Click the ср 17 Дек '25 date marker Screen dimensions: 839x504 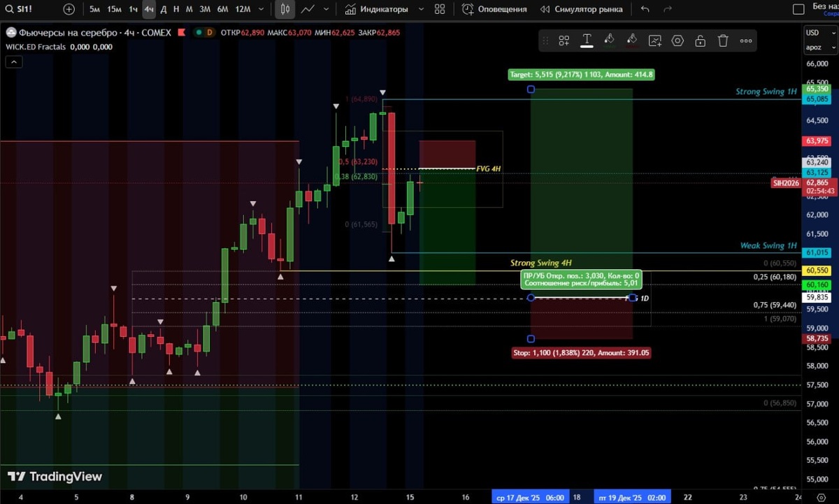click(531, 498)
